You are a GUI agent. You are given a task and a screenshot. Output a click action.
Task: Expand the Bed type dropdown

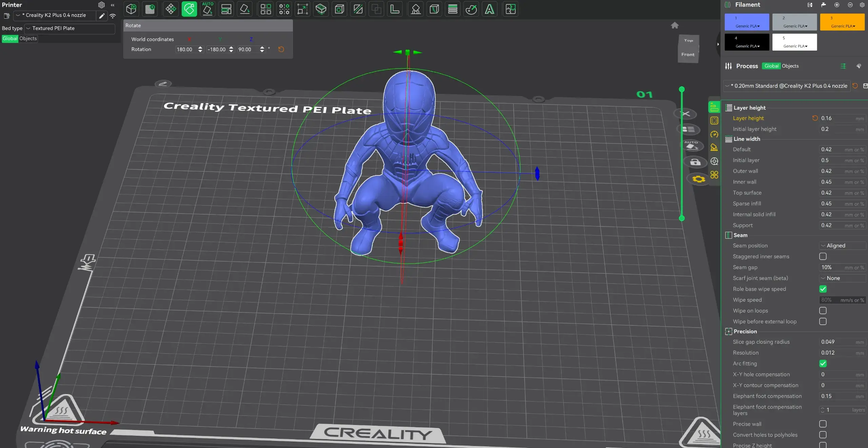[70, 28]
